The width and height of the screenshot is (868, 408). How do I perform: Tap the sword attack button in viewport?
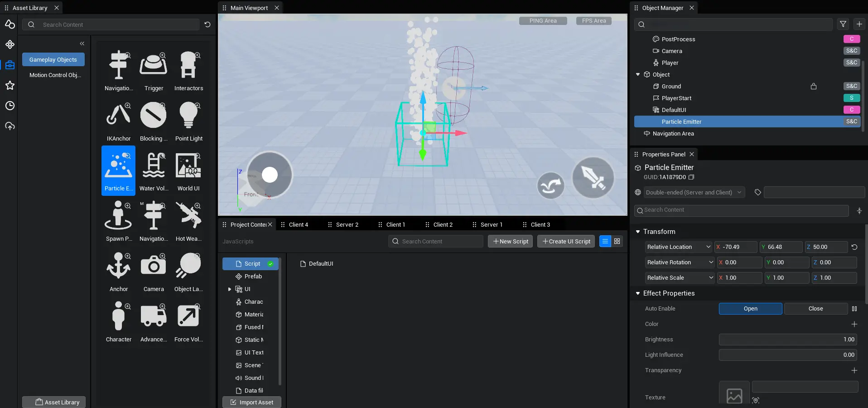(x=593, y=178)
